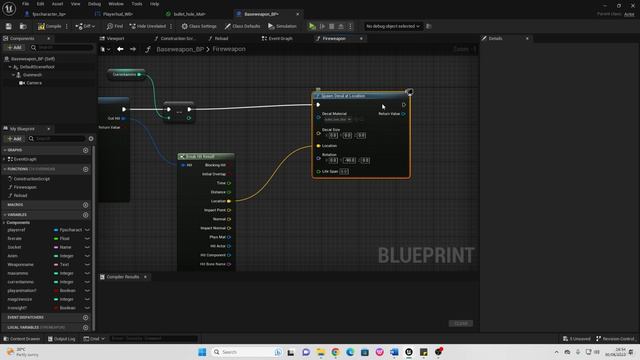Open Class Settings
This screenshot has height=360, width=640.
click(199, 26)
